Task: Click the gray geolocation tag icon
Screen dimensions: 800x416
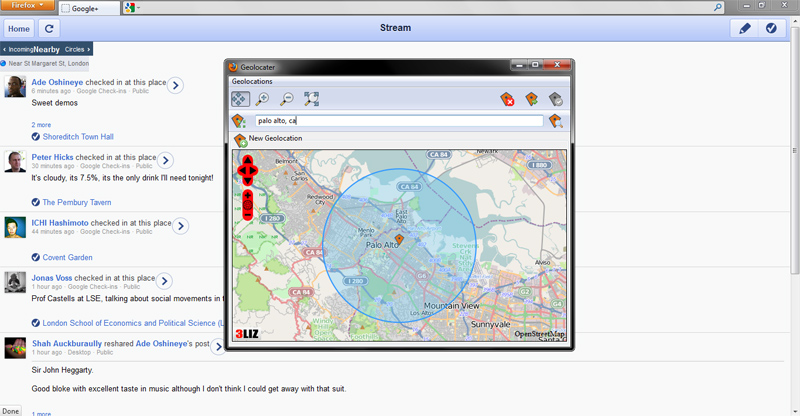Action: pyautogui.click(x=556, y=99)
